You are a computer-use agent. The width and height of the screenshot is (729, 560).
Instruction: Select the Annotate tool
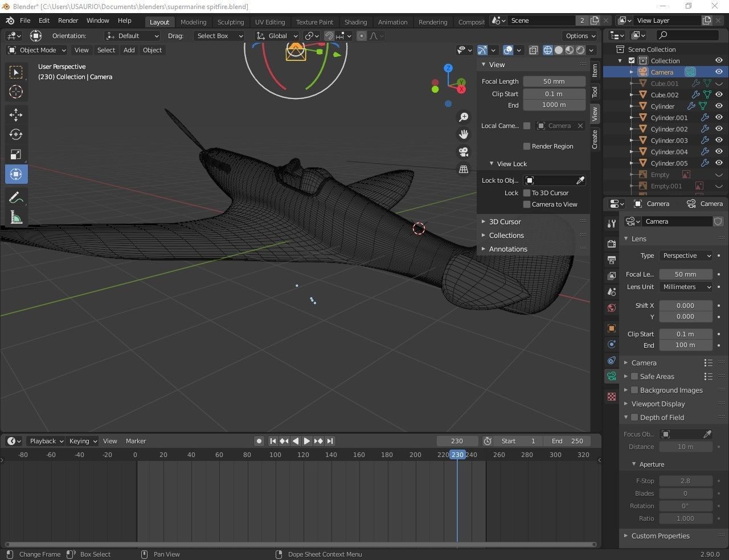[x=16, y=197]
